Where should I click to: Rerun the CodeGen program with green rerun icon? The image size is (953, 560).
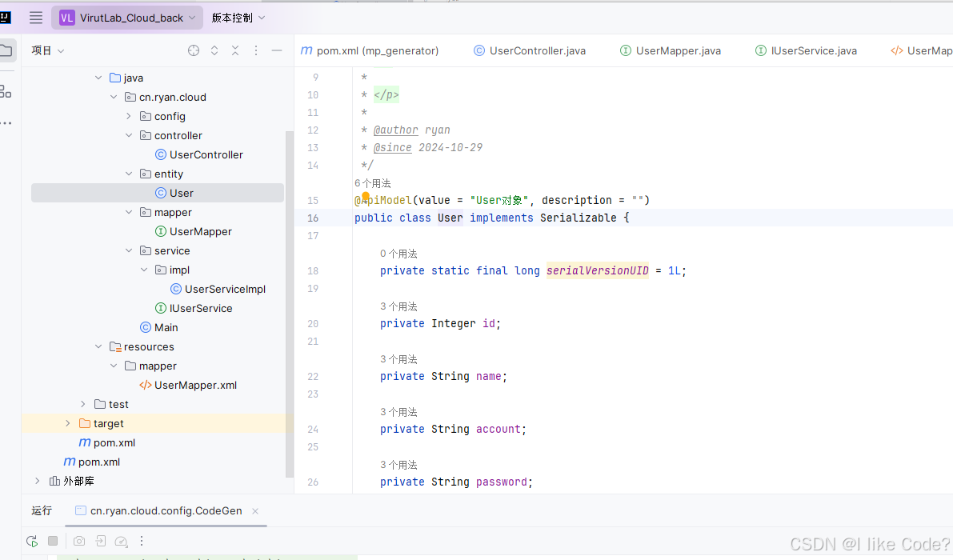tap(31, 541)
